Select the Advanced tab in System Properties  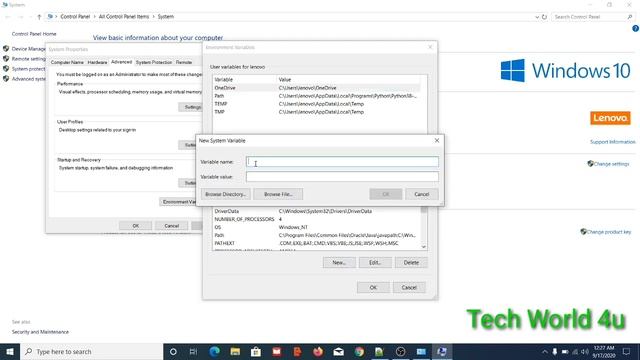[x=121, y=62]
